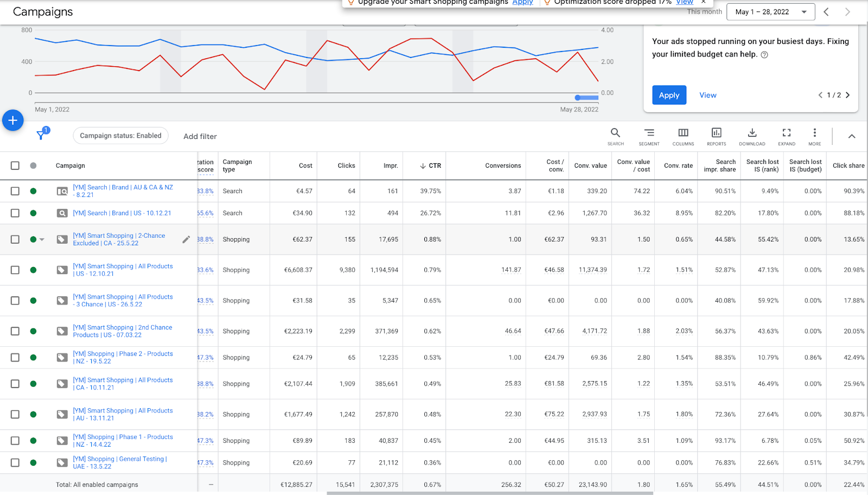Viewport: 868px width, 495px height.
Task: Open the Columns tool
Action: click(683, 136)
